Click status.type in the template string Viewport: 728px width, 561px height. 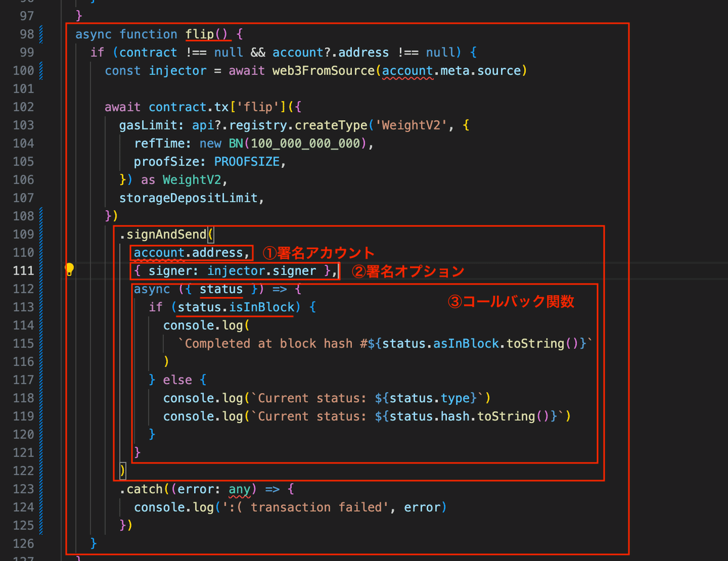[430, 398]
